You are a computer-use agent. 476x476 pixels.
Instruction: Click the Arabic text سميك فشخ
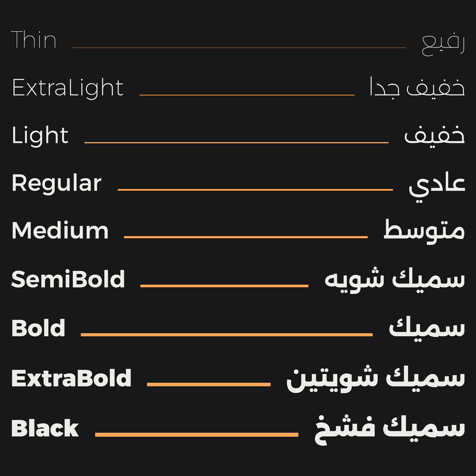(390, 430)
